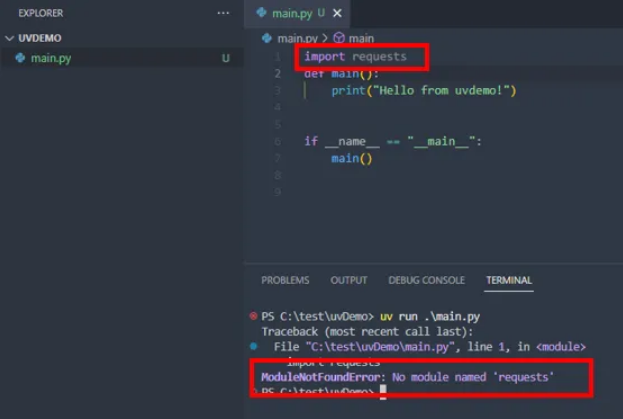
Task: Click the terminal prompt cursor
Action: tap(382, 392)
